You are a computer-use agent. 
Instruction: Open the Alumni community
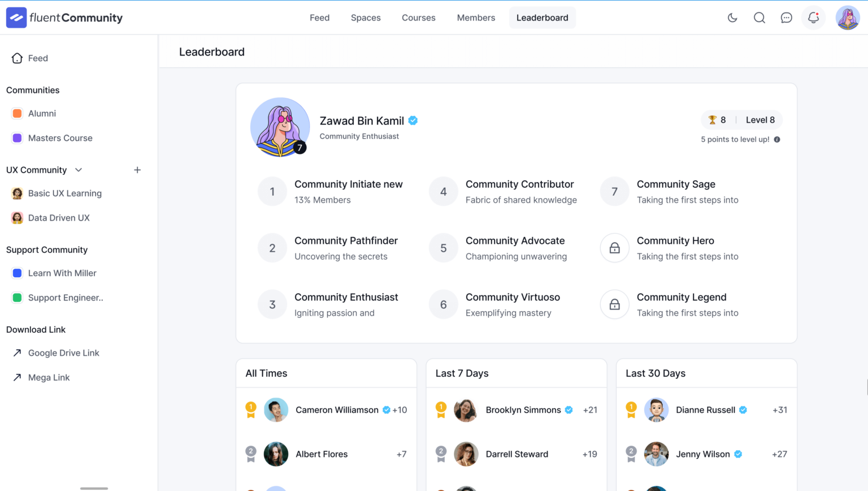point(42,113)
